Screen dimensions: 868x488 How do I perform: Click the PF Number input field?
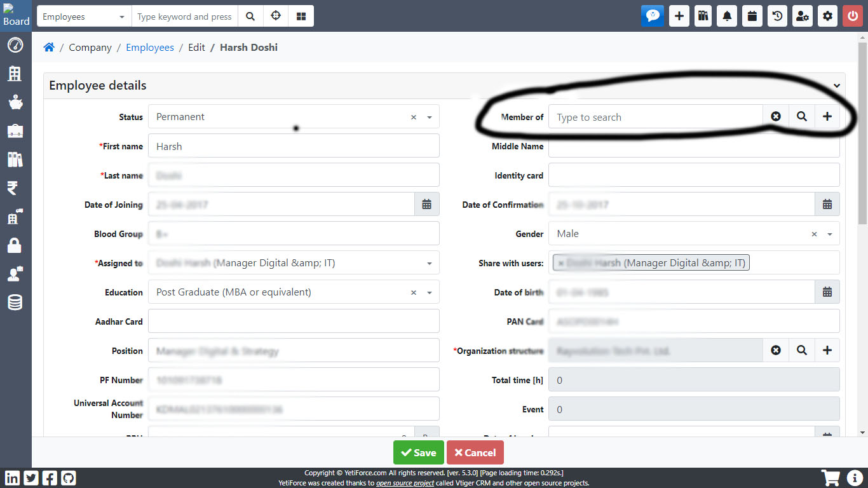pos(294,380)
